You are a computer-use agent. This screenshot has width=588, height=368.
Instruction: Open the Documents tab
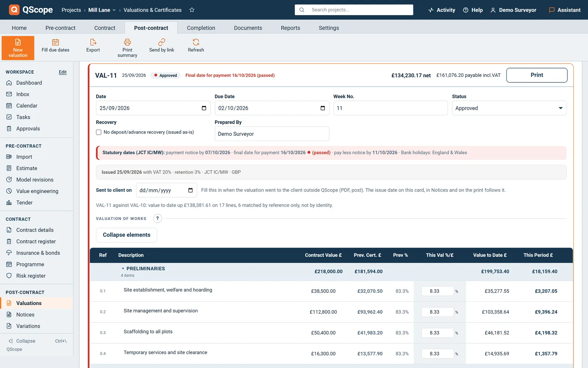(x=248, y=28)
